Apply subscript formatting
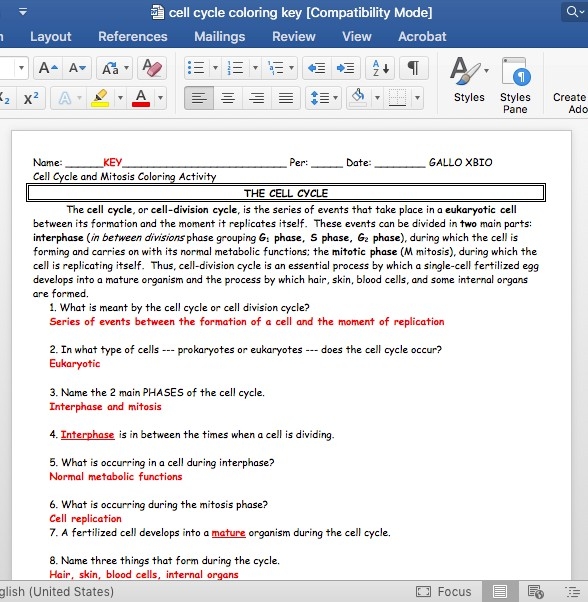The image size is (588, 602). click(x=5, y=98)
